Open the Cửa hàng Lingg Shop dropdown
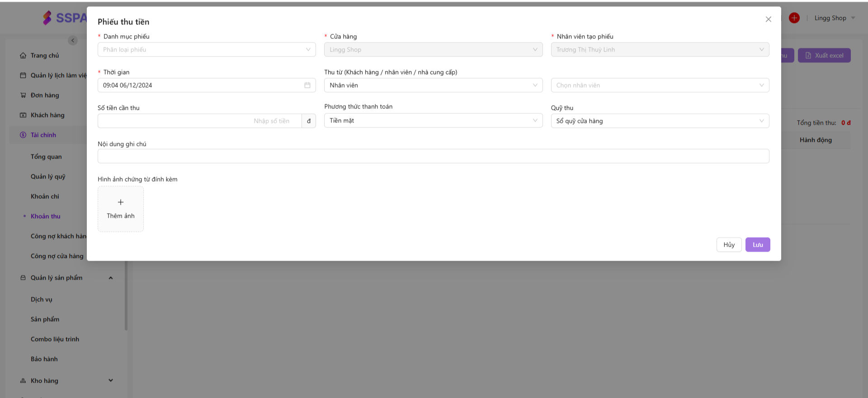 click(x=433, y=50)
